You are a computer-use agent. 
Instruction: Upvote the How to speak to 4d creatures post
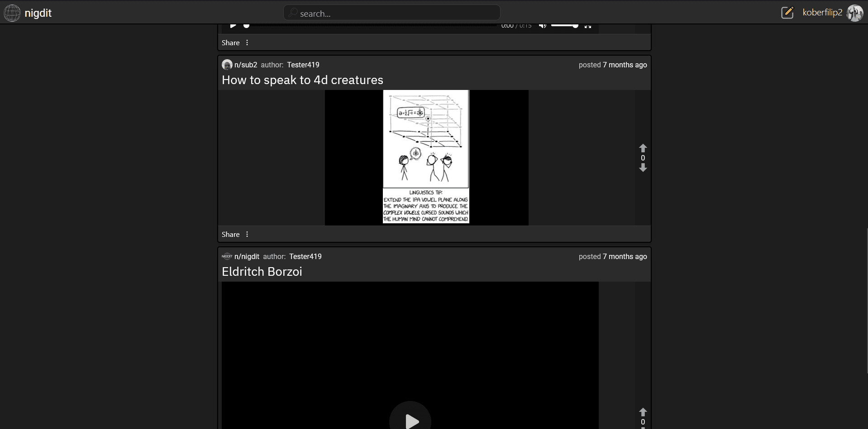[x=643, y=148]
